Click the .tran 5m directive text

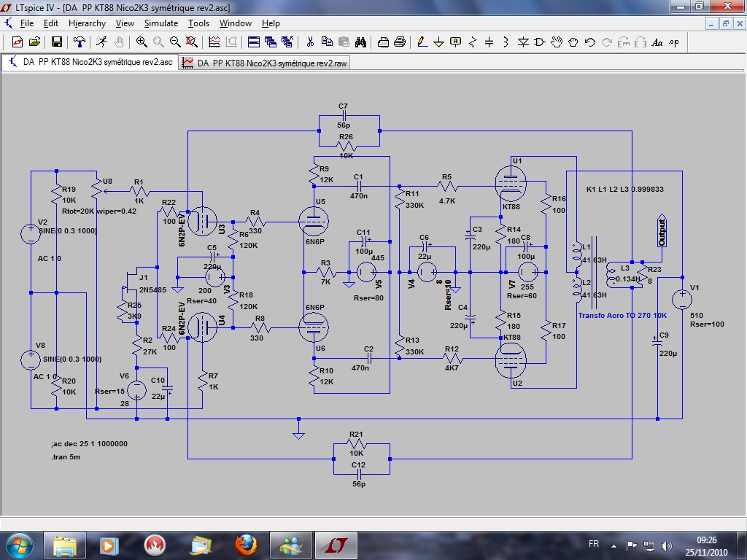tap(66, 456)
